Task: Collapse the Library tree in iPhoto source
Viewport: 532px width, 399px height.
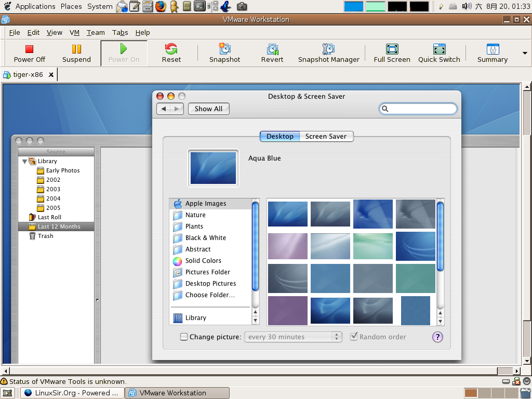Action: pos(24,162)
